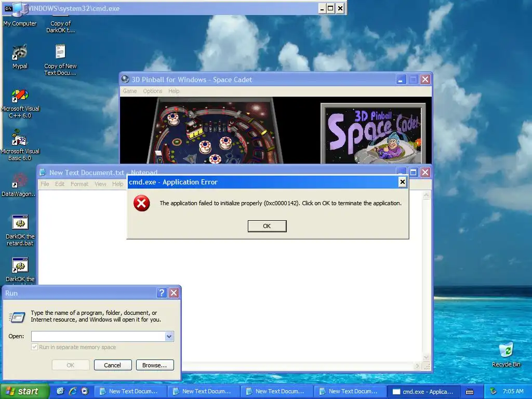Open the My Computer desktop icon
The image size is (532, 399).
[x=20, y=15]
